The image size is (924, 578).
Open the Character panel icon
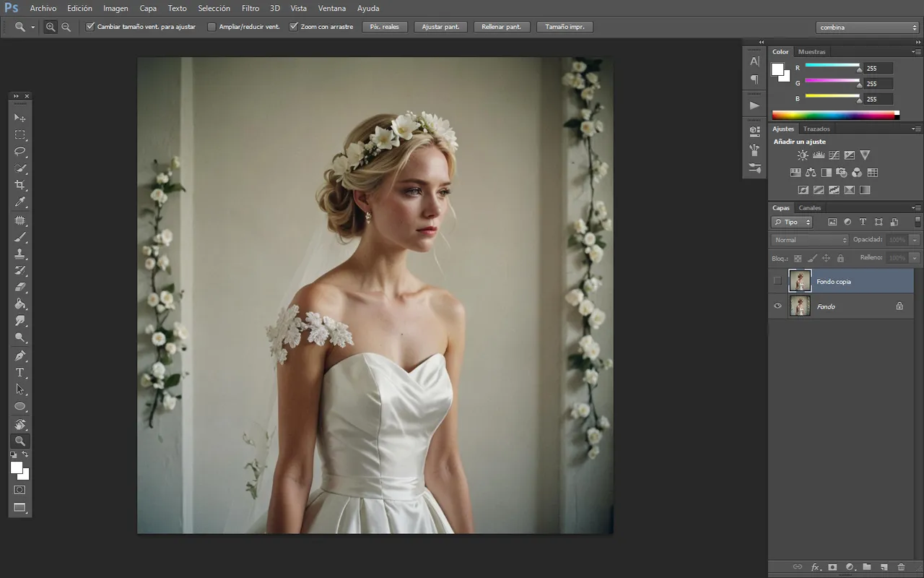tap(754, 62)
